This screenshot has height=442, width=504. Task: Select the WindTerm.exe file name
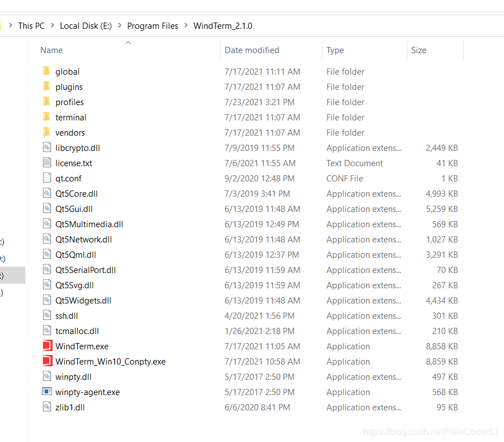click(82, 346)
